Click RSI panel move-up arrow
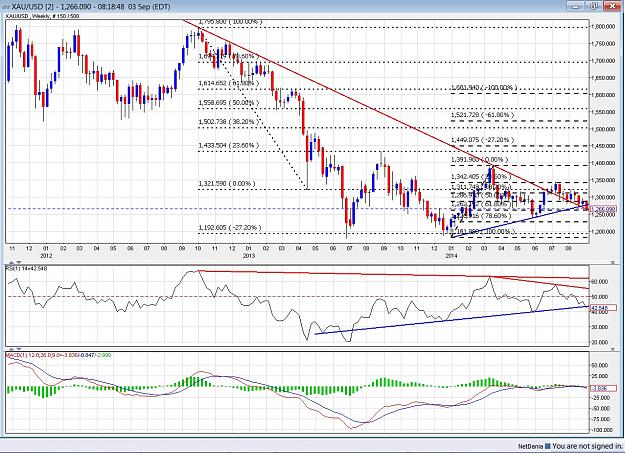This screenshot has height=453, width=625. [11, 262]
